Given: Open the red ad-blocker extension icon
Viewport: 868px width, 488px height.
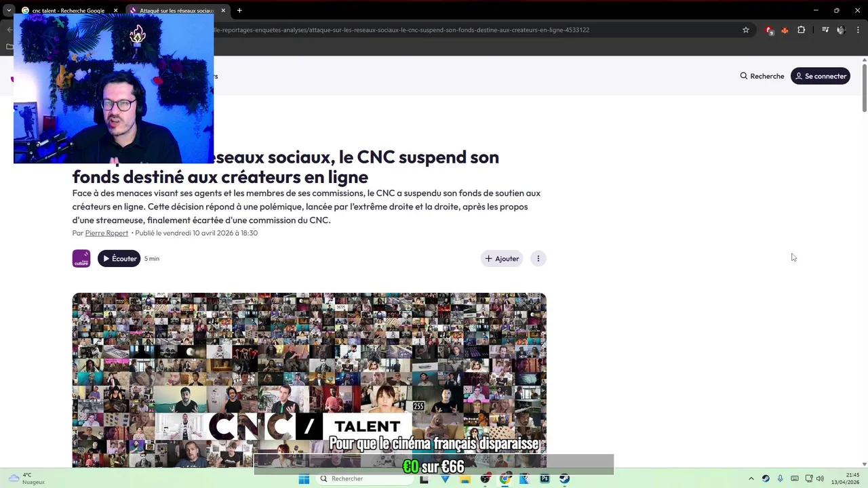Looking at the screenshot, I should [x=769, y=30].
